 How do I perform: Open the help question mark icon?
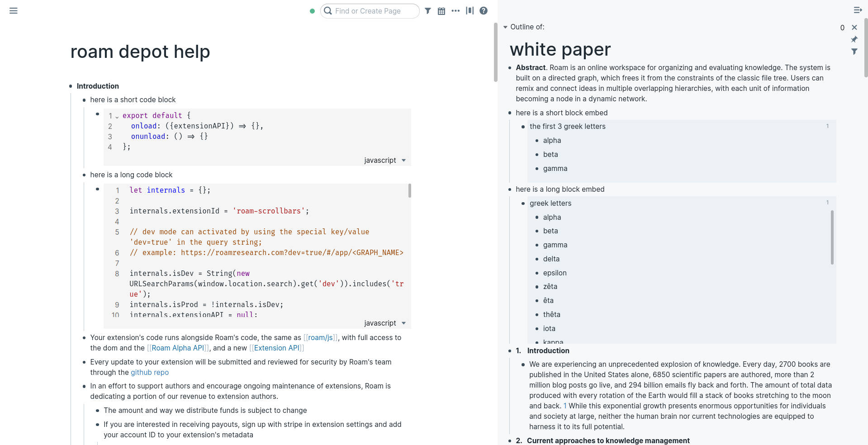click(483, 10)
